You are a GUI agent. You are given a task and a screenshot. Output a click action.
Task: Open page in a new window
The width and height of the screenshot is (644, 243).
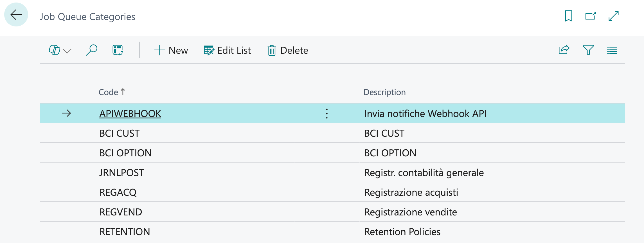(591, 16)
